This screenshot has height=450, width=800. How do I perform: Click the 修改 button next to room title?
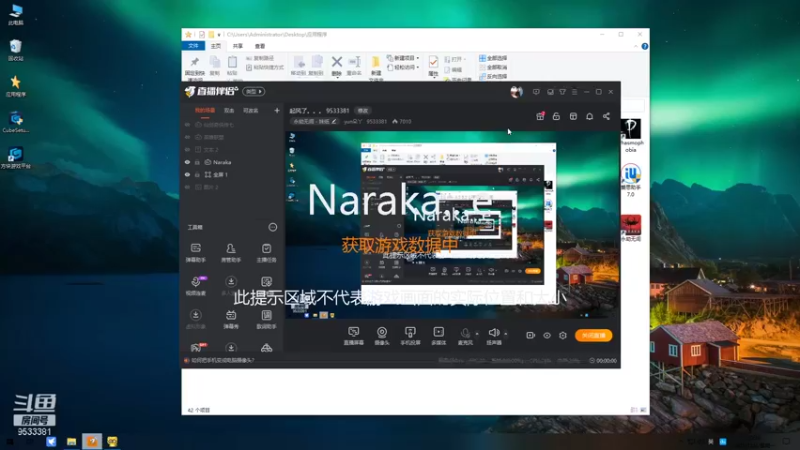(x=362, y=111)
